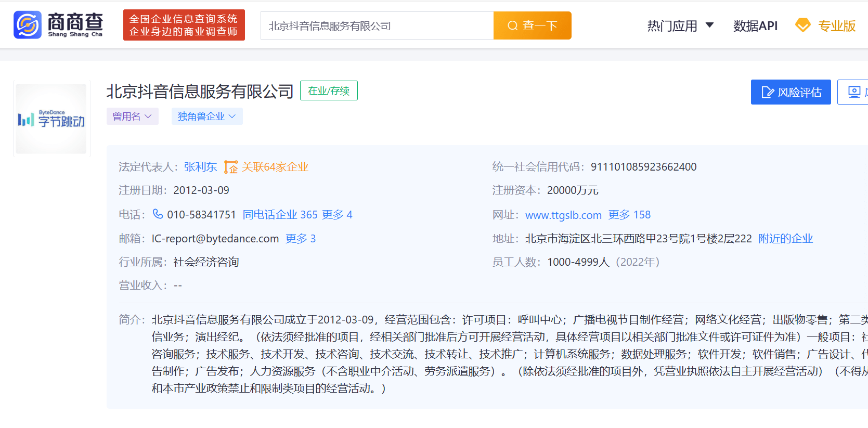The height and width of the screenshot is (428, 868).
Task: Click 同电话企业 365 link
Action: tap(280, 215)
